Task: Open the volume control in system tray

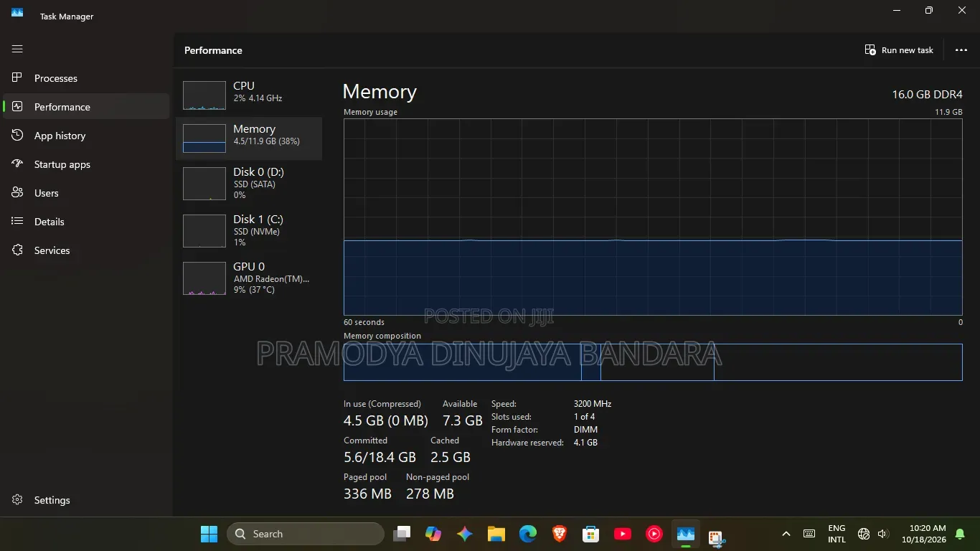Action: pos(883,534)
